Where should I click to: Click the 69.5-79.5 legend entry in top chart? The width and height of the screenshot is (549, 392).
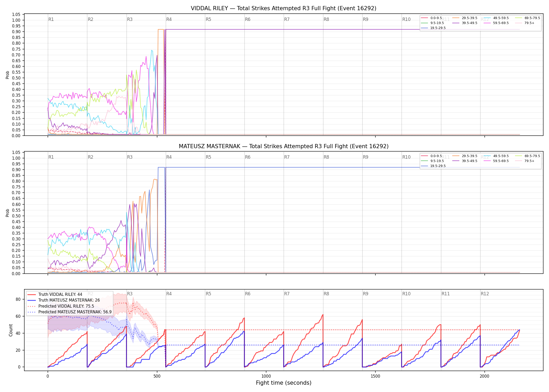pos(528,18)
